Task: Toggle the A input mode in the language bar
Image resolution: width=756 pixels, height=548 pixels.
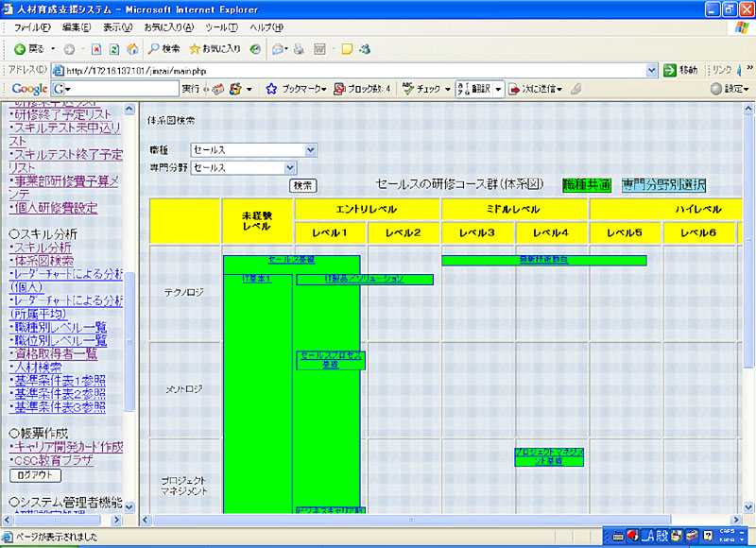Action: (648, 536)
